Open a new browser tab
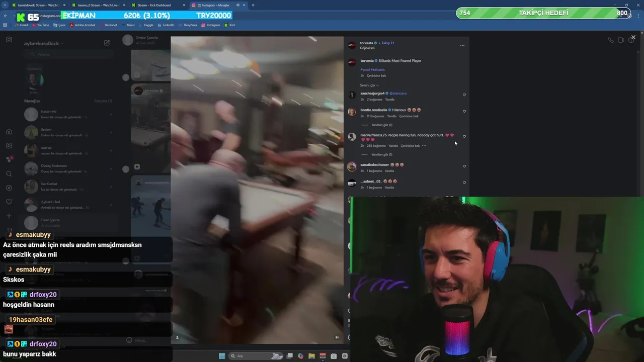644x362 pixels. click(x=253, y=5)
